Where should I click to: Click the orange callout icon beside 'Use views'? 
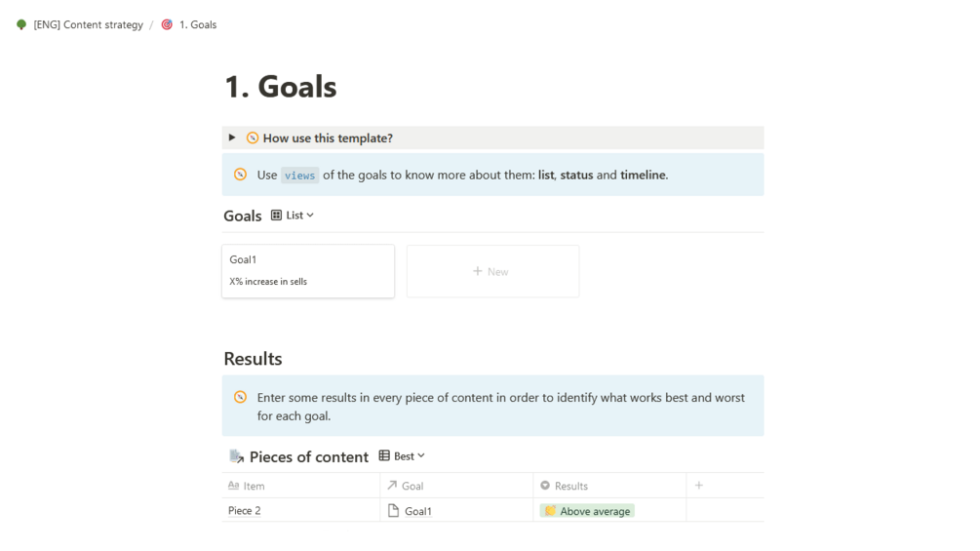[x=240, y=175]
